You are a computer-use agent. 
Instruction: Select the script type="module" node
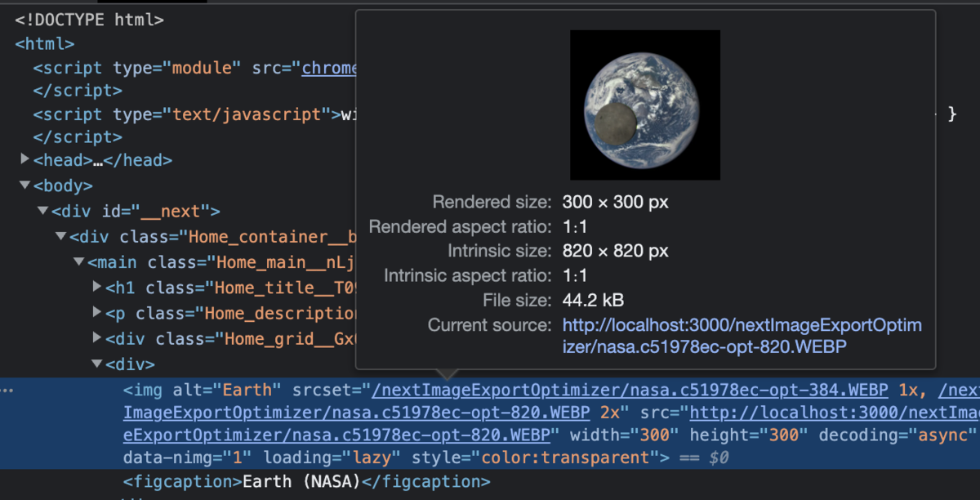pos(194,68)
